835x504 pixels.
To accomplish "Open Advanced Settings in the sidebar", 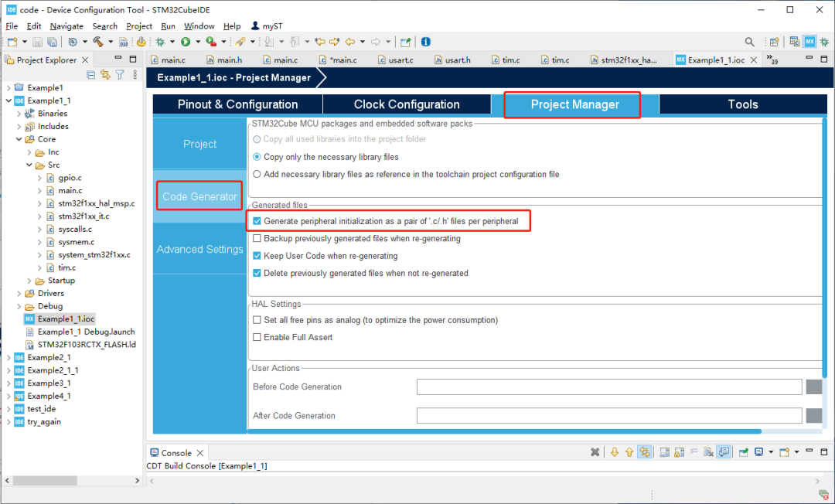I will point(199,249).
